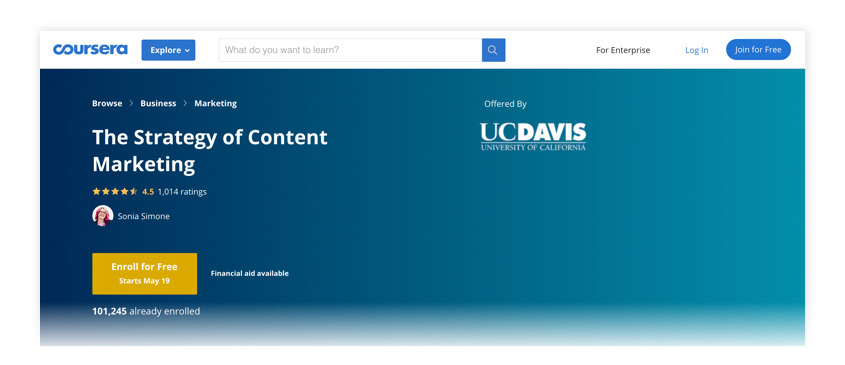Click Sonia Simone's avatar photo

[102, 216]
